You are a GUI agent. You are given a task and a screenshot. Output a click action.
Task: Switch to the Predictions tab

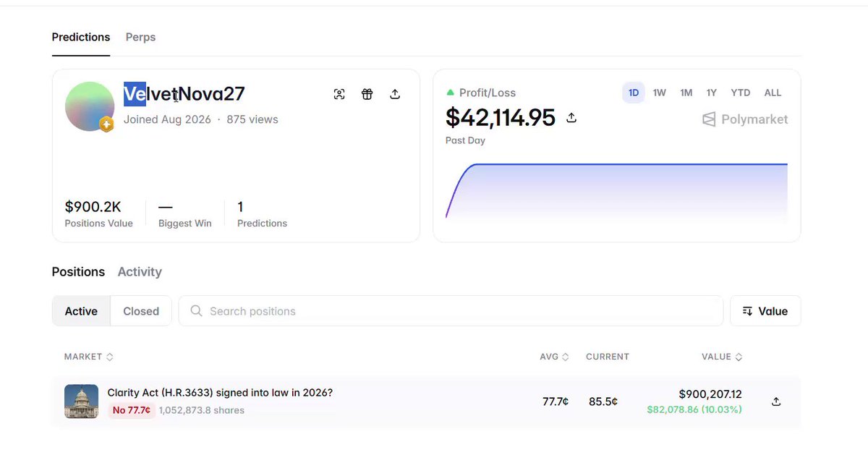[x=81, y=37]
